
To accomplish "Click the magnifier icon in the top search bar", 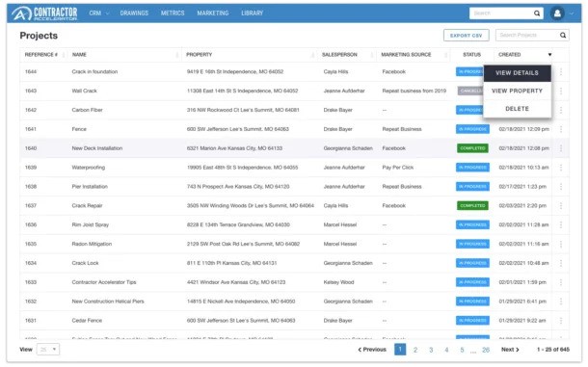I will [x=537, y=13].
